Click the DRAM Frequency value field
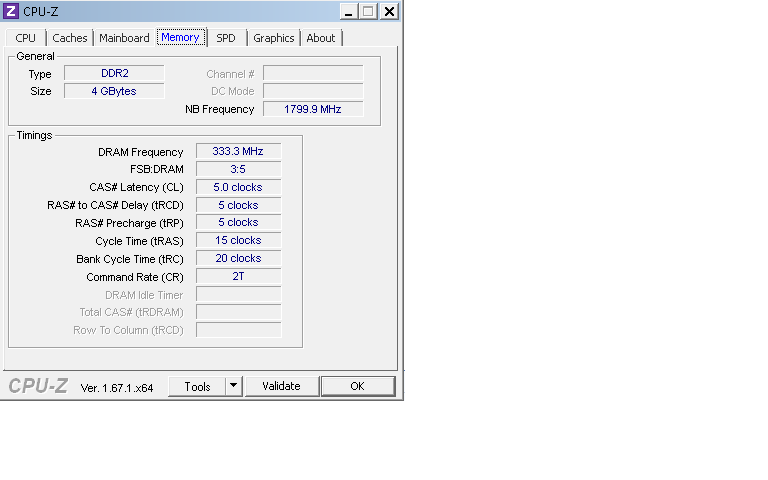 pyautogui.click(x=238, y=151)
